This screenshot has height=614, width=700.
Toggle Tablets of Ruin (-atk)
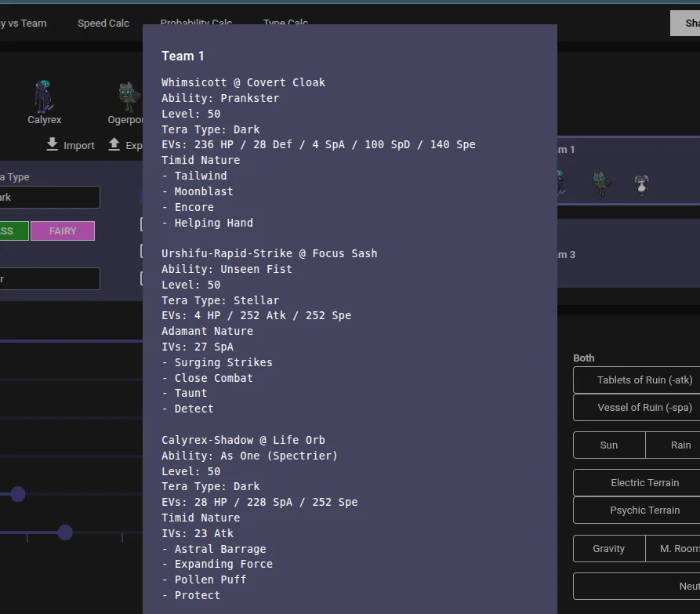[637, 380]
